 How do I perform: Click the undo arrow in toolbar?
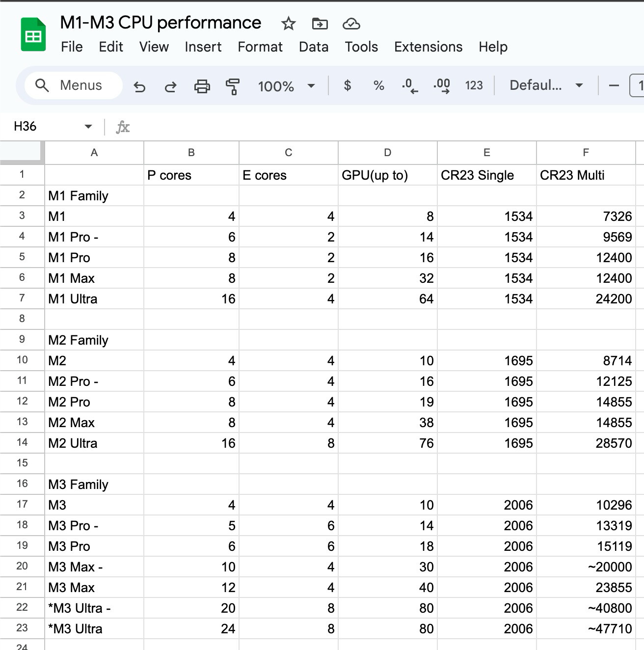(139, 86)
